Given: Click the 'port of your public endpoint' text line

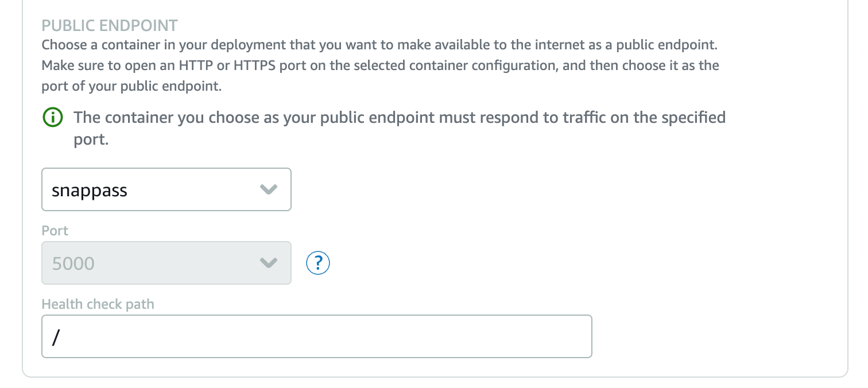Looking at the screenshot, I should coord(131,87).
